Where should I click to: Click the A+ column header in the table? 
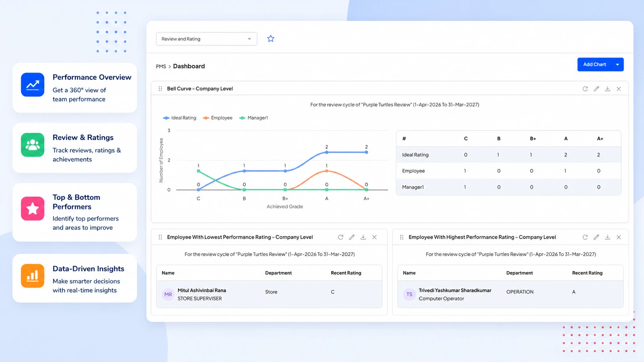[x=600, y=139]
